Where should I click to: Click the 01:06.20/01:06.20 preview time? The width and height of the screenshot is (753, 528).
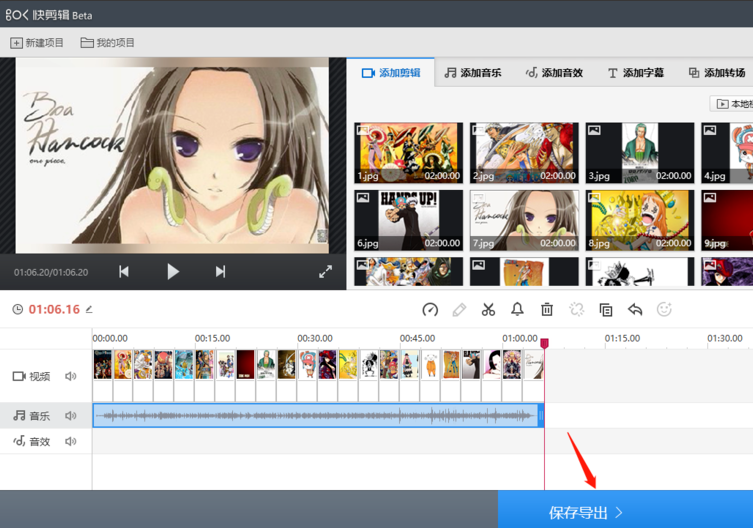51,272
